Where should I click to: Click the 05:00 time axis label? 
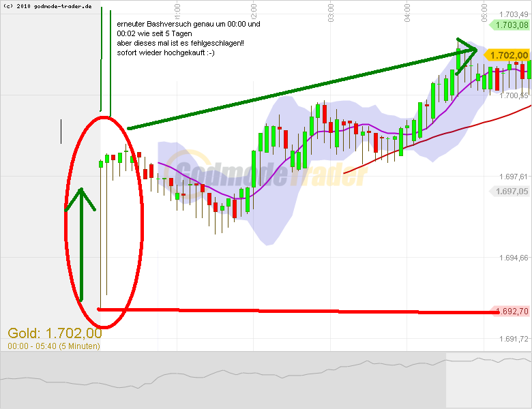(484, 12)
